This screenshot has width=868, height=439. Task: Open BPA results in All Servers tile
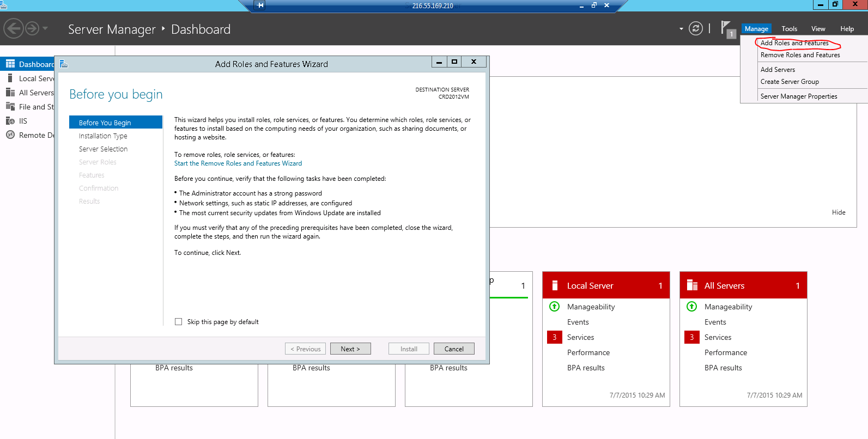click(723, 368)
